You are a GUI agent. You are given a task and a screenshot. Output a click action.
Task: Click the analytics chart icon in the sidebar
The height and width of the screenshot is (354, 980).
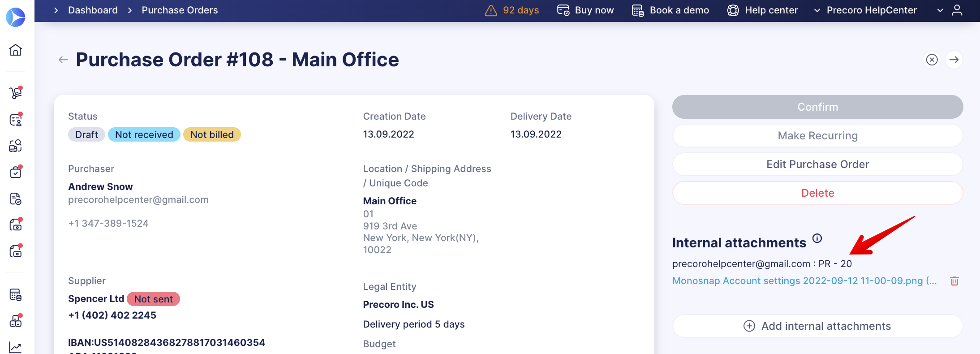pos(16,347)
